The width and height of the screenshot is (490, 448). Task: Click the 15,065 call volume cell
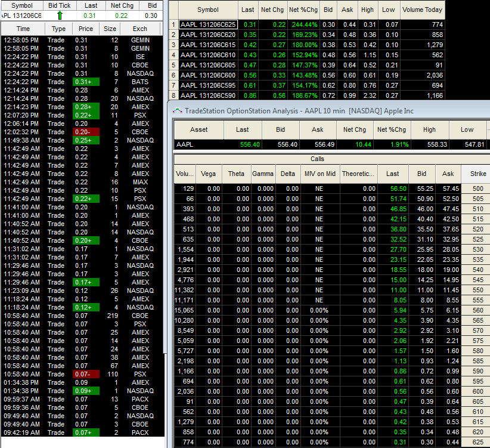(x=185, y=310)
